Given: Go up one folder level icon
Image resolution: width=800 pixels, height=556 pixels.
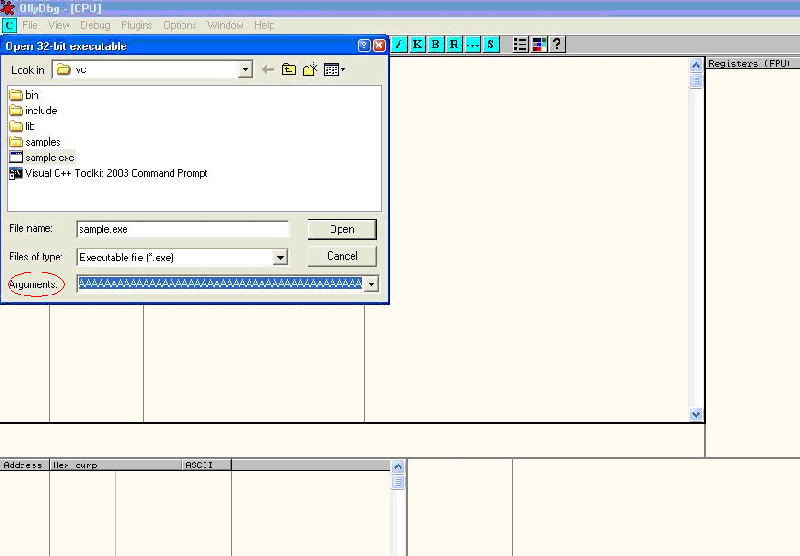Looking at the screenshot, I should point(289,69).
